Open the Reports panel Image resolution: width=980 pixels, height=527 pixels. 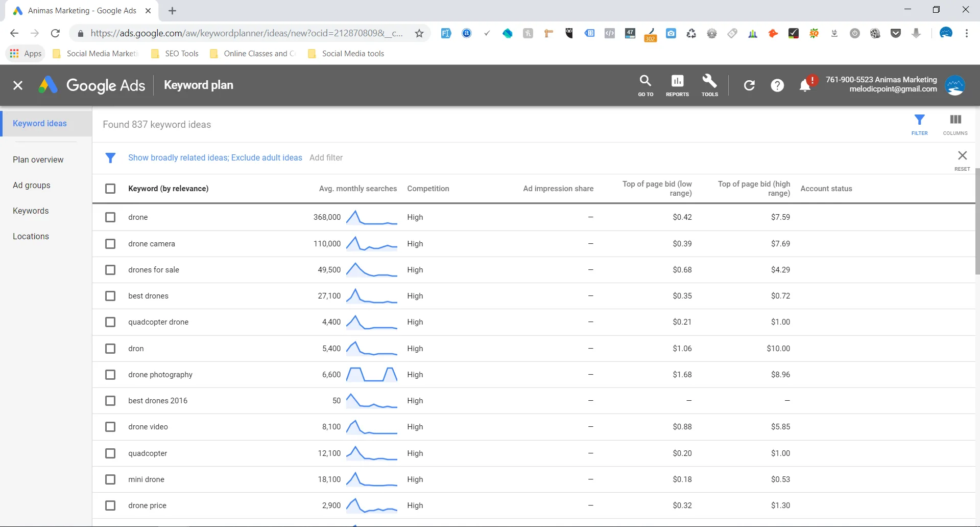click(x=677, y=85)
